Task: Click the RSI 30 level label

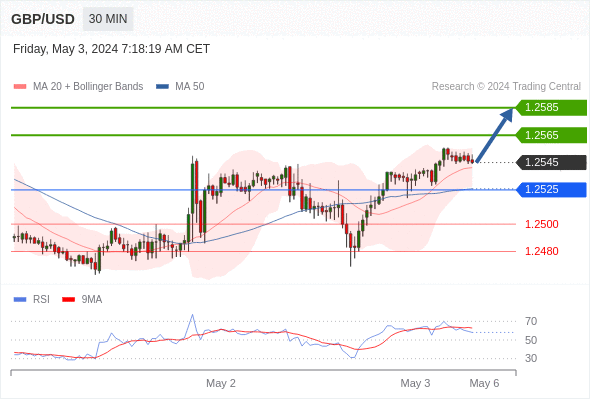Action: 531,358
